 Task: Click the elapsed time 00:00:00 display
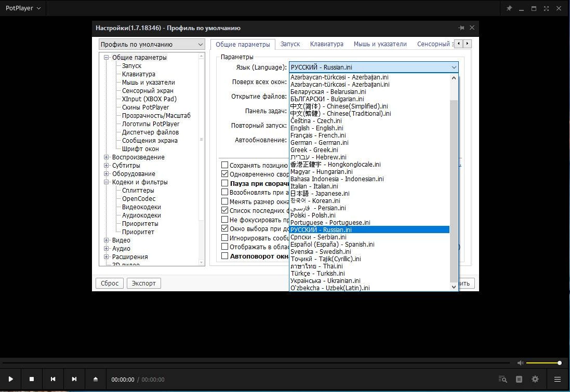click(123, 380)
